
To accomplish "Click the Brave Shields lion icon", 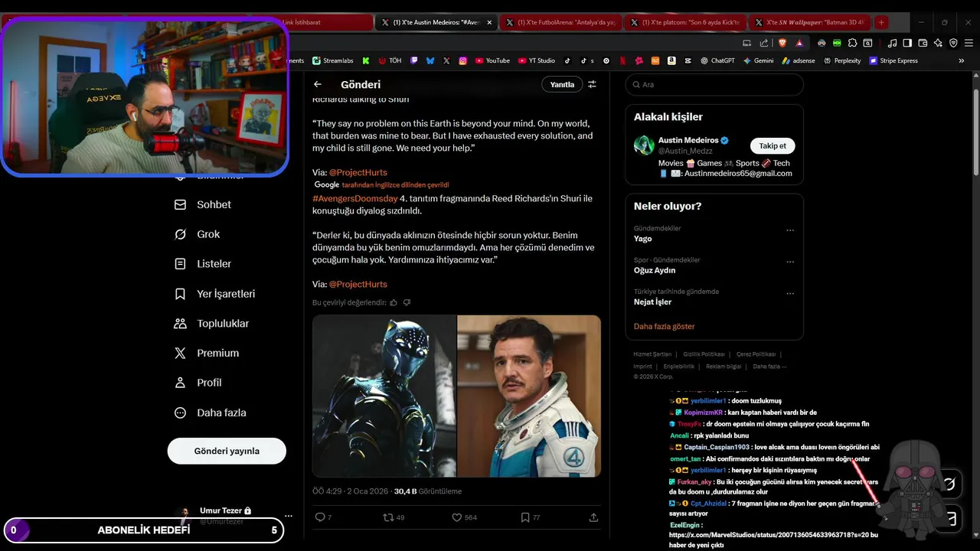I will click(782, 43).
